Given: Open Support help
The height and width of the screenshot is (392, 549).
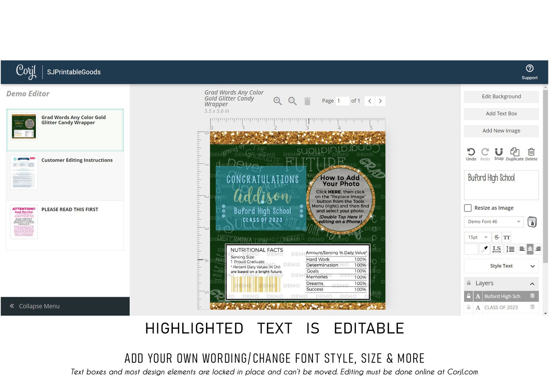Looking at the screenshot, I should pos(530,72).
